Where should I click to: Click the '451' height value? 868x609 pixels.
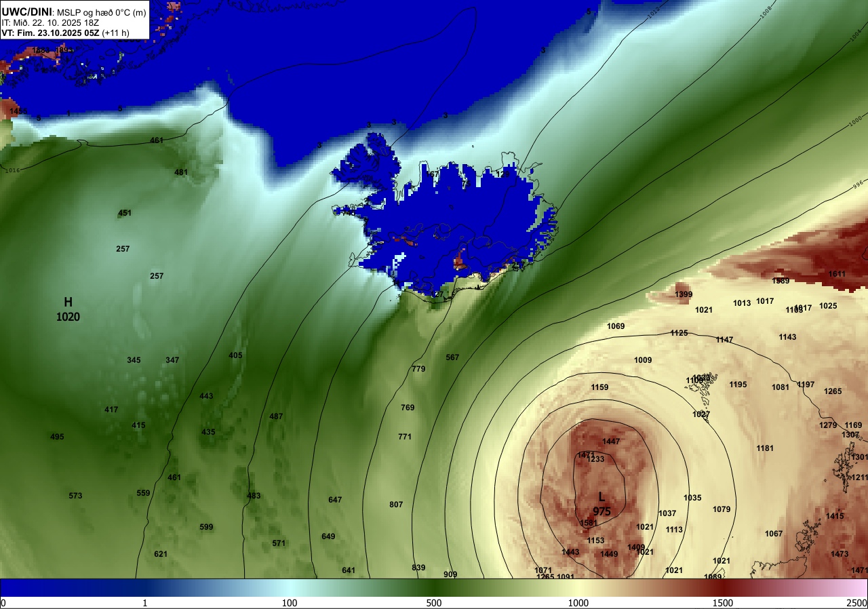click(x=125, y=213)
